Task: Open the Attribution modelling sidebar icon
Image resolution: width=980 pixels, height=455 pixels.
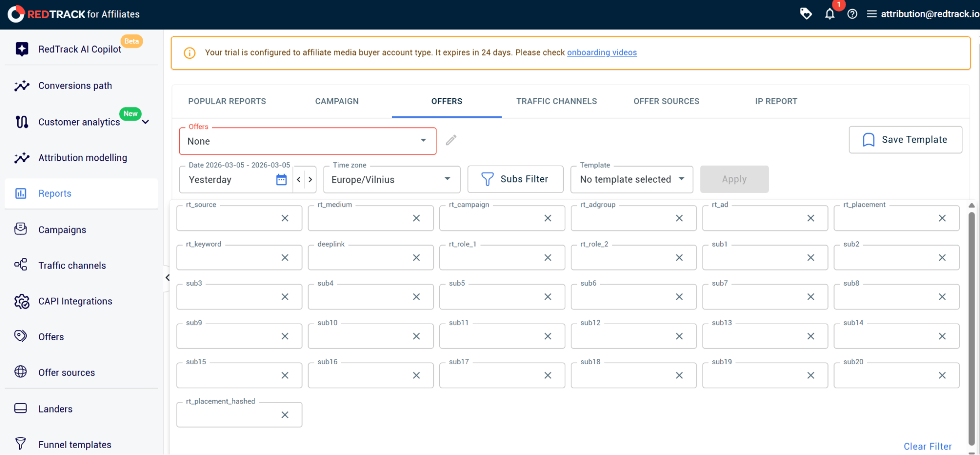Action: (x=22, y=157)
